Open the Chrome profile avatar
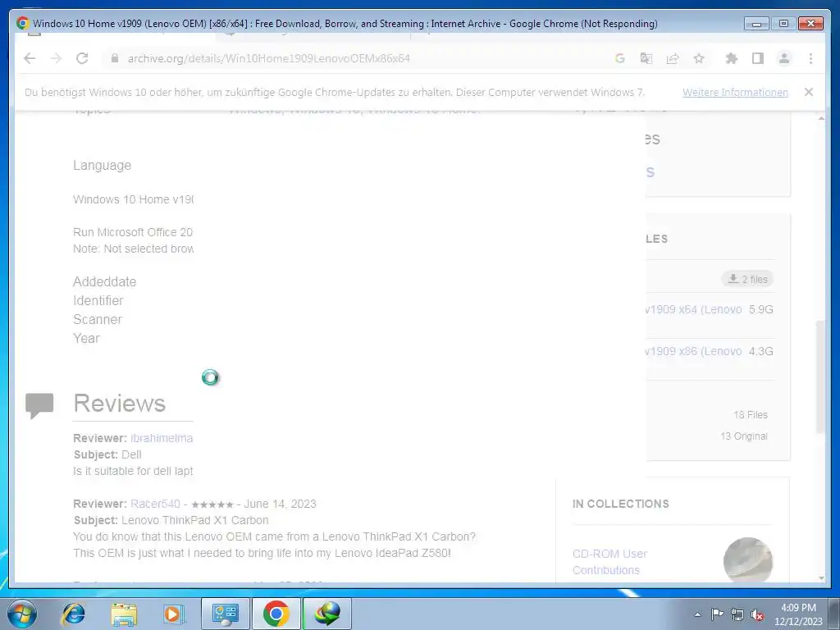This screenshot has height=630, width=840. coord(783,58)
